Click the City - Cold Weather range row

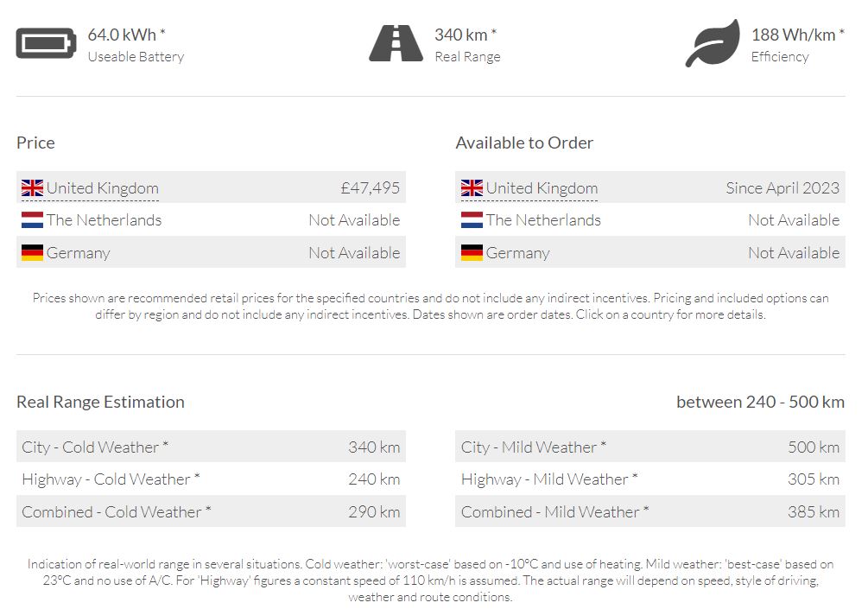(211, 447)
